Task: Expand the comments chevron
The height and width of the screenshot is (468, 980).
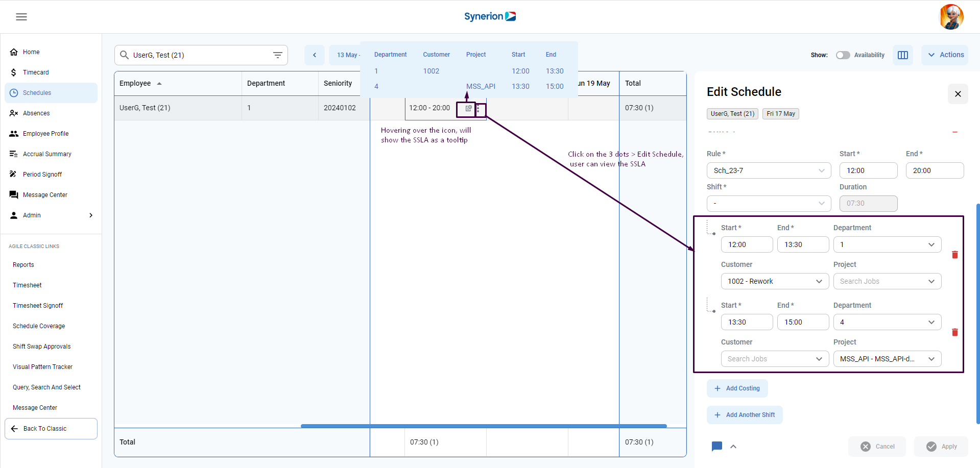Action: (x=733, y=447)
